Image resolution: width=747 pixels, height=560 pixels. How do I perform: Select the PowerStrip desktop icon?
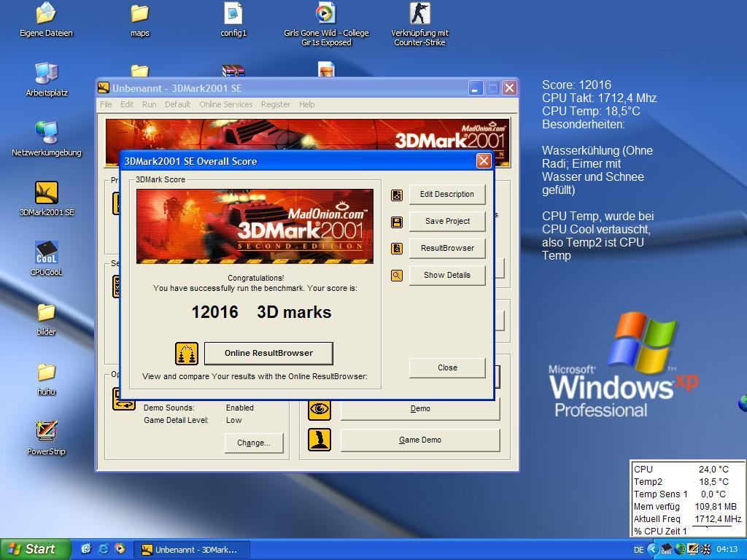pyautogui.click(x=46, y=432)
